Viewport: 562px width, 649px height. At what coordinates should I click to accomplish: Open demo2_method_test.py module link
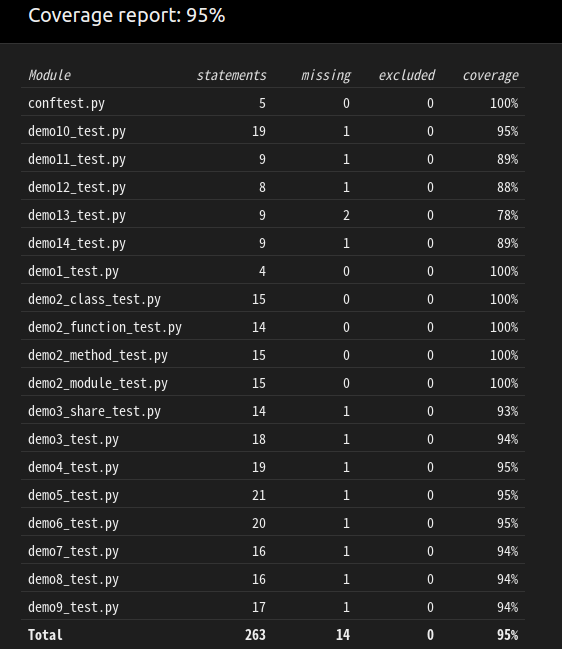[x=98, y=356]
